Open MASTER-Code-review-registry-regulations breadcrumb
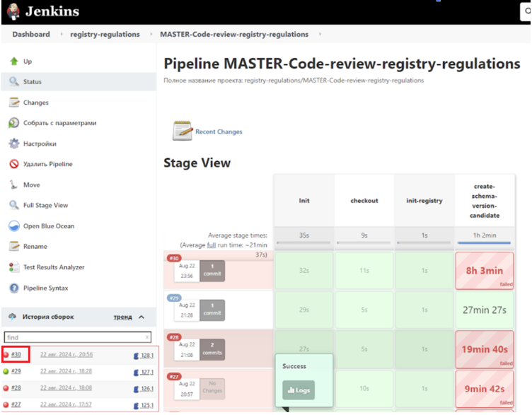Screen dimensions: 532x415 234,34
